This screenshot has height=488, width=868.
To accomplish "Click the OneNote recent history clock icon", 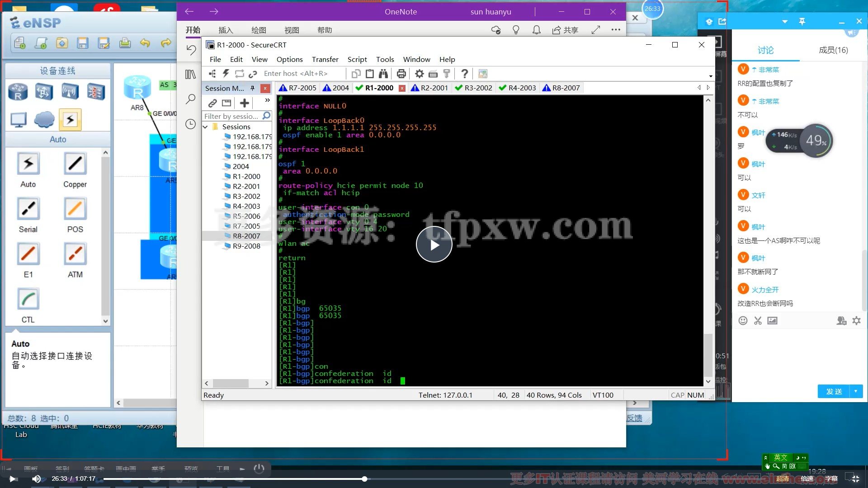I will 191,124.
